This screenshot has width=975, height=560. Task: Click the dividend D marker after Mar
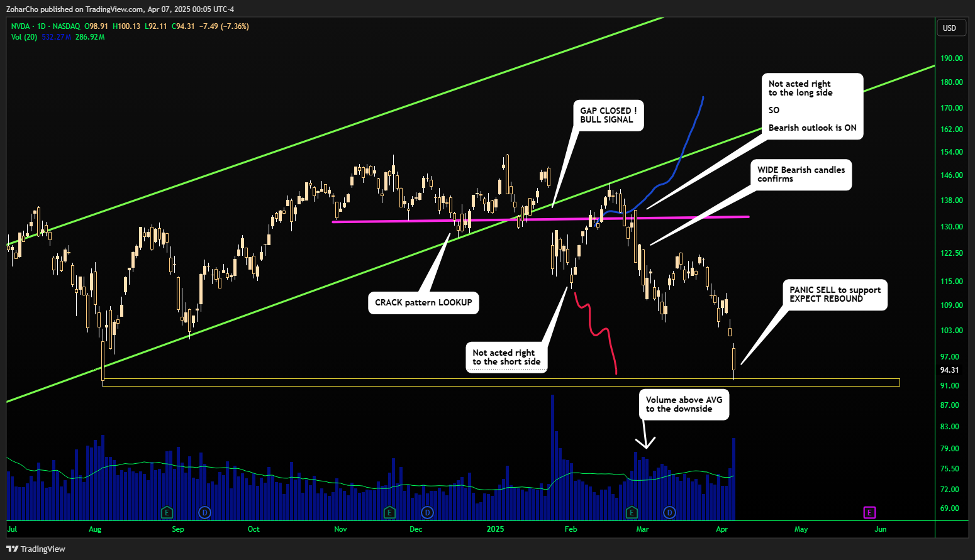(x=669, y=512)
